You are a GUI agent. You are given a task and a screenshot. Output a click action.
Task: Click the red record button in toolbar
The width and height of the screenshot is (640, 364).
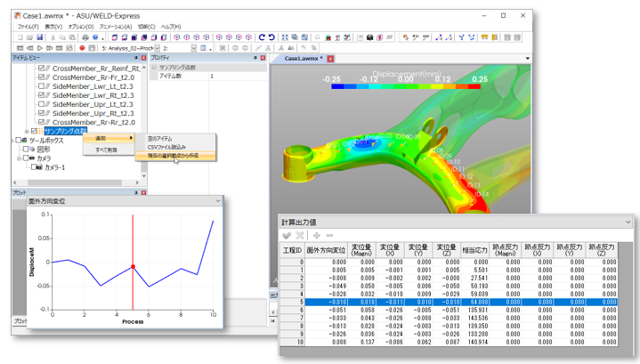(81, 48)
